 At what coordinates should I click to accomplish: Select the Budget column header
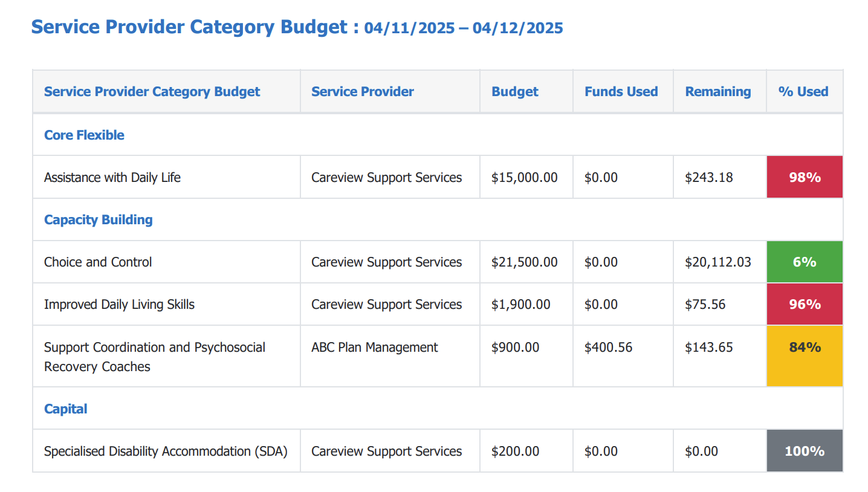coord(515,92)
